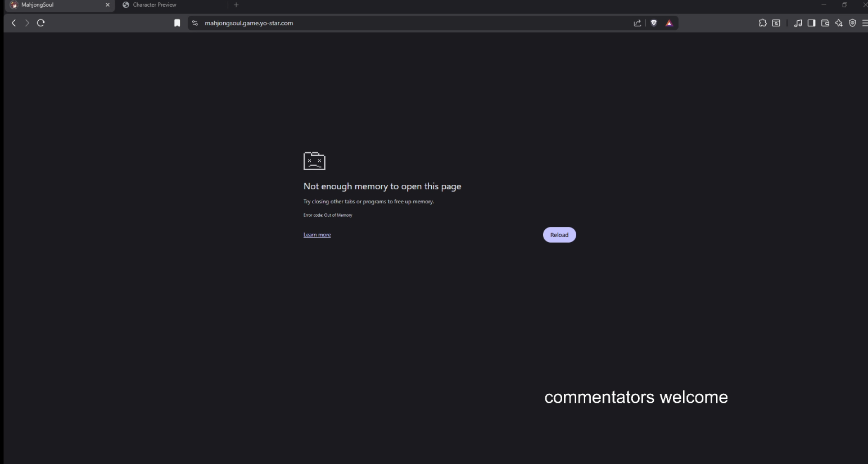The height and width of the screenshot is (464, 868).
Task: Open the Brave VPN shield icon
Action: tap(852, 23)
